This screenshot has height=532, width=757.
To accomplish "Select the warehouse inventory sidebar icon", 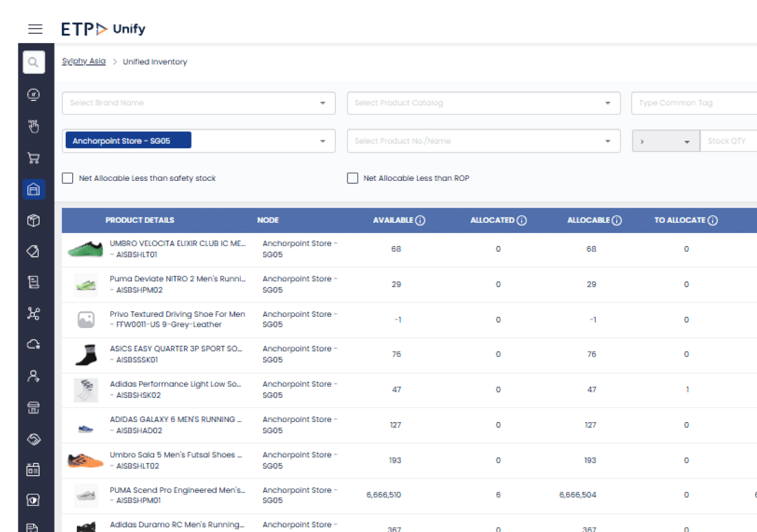I will (34, 189).
